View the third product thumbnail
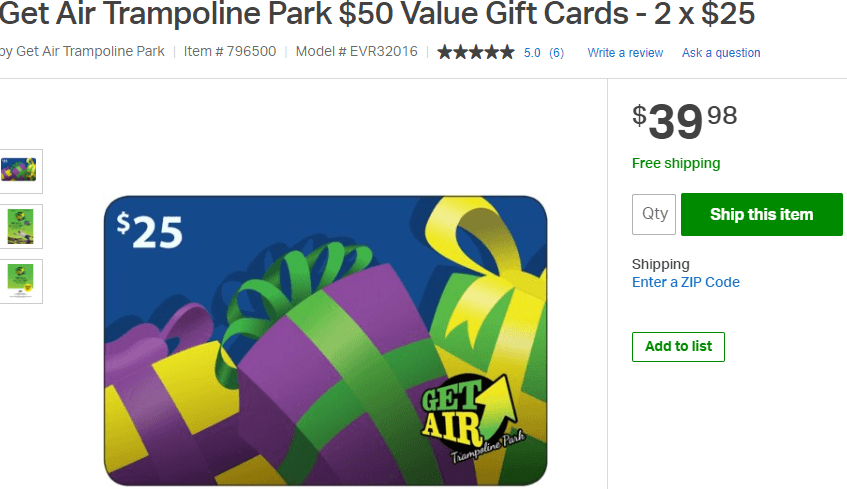The width and height of the screenshot is (847, 489). pyautogui.click(x=20, y=281)
